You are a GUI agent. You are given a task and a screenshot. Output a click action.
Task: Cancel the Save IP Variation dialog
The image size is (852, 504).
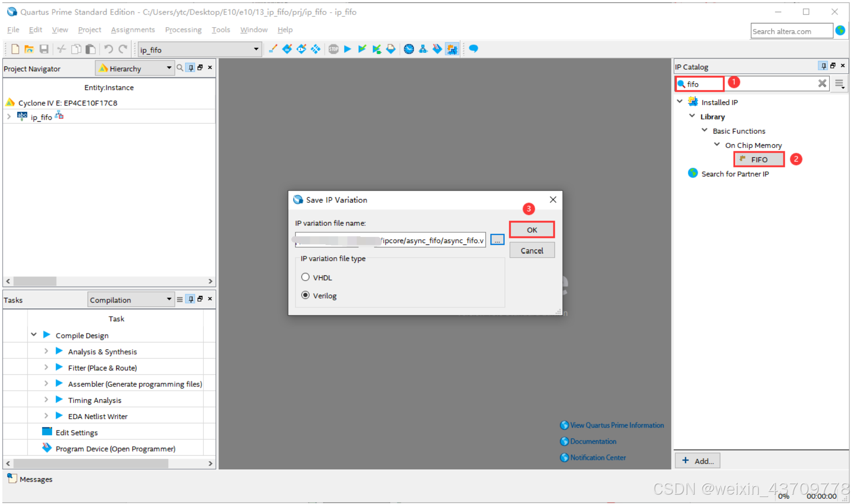coord(532,251)
